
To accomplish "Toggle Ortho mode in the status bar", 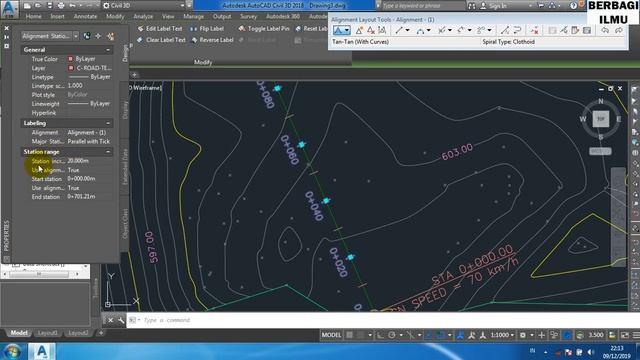I will 380,335.
